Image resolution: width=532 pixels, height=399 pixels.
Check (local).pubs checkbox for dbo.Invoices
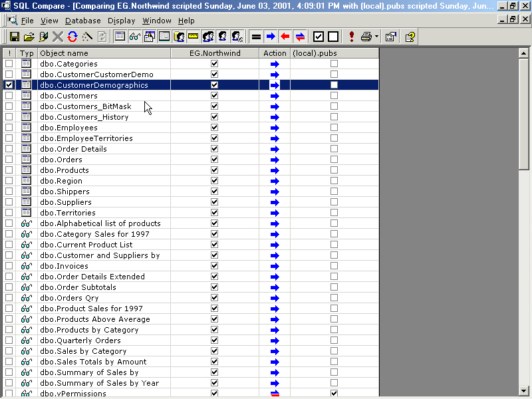point(334,265)
